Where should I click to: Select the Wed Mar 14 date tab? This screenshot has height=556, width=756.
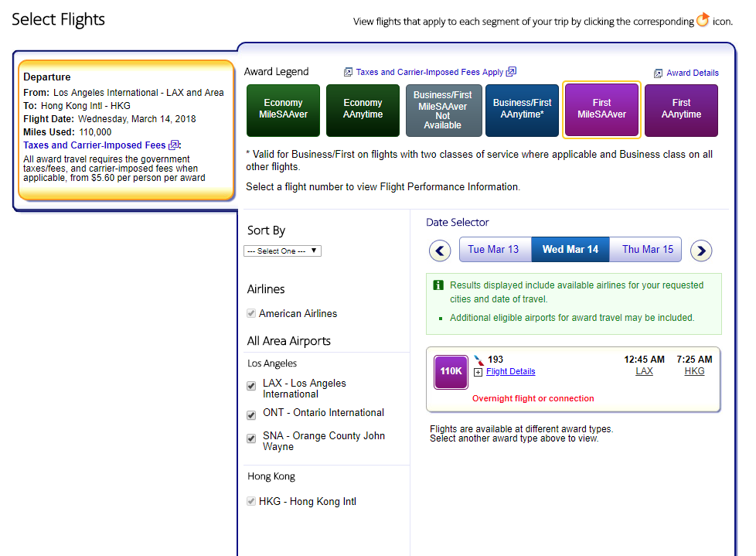point(570,249)
